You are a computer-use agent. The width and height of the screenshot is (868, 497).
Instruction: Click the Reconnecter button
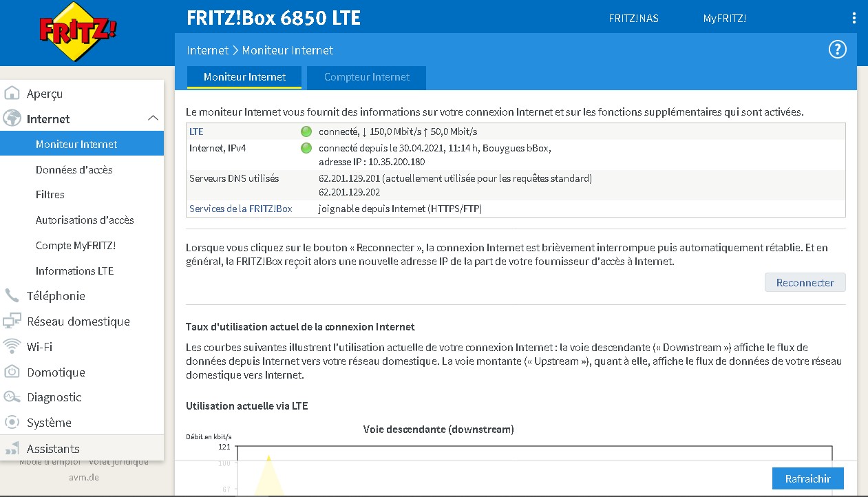[x=805, y=282]
